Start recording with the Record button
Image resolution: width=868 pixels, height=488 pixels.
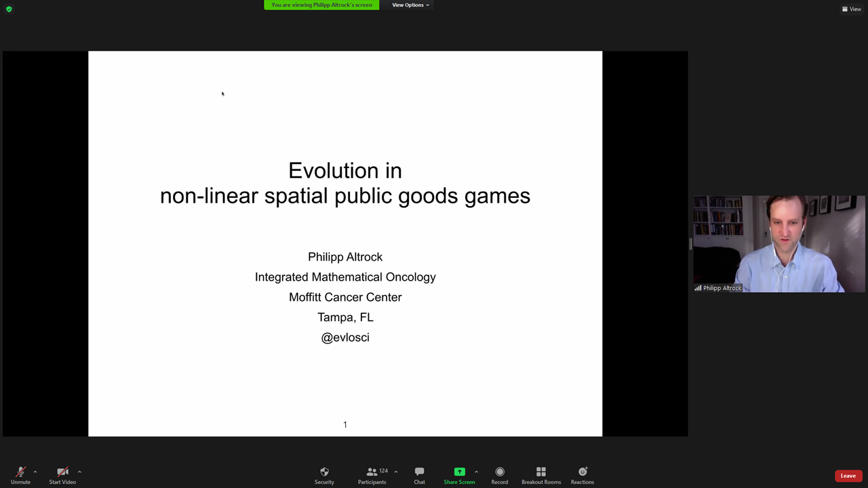pyautogui.click(x=500, y=474)
